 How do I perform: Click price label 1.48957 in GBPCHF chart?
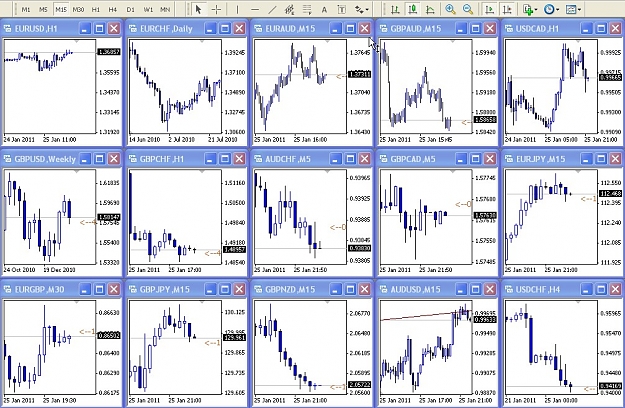234,249
